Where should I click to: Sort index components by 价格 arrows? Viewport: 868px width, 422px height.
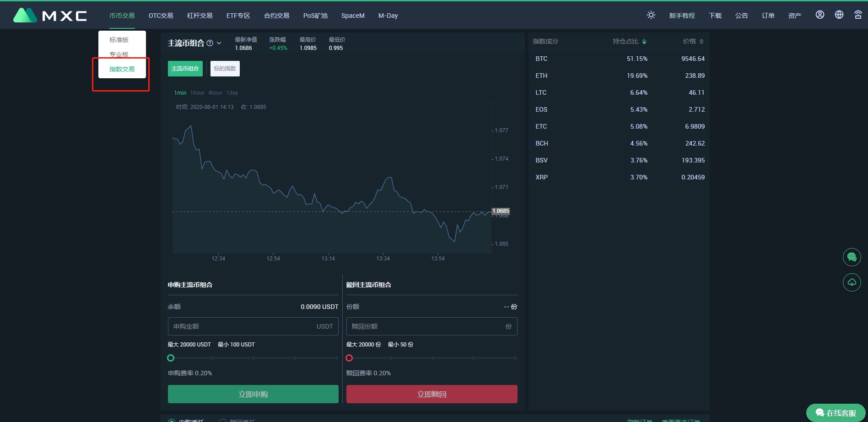coord(701,42)
